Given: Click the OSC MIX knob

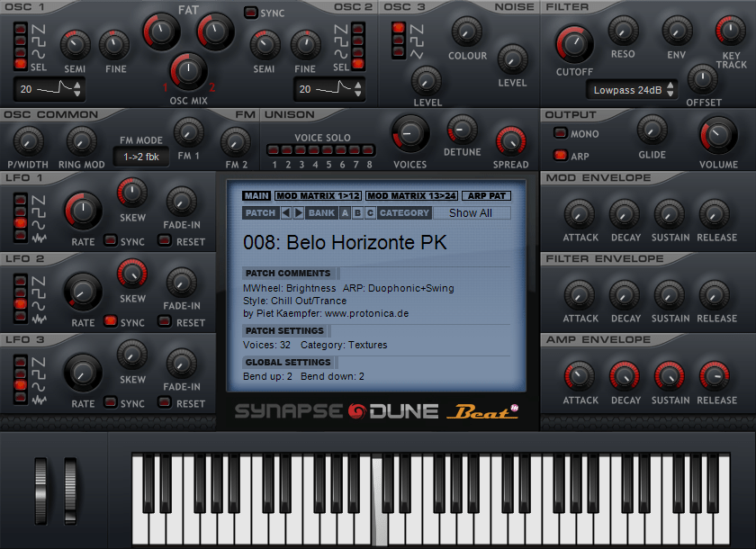Looking at the screenshot, I should pos(188,71).
